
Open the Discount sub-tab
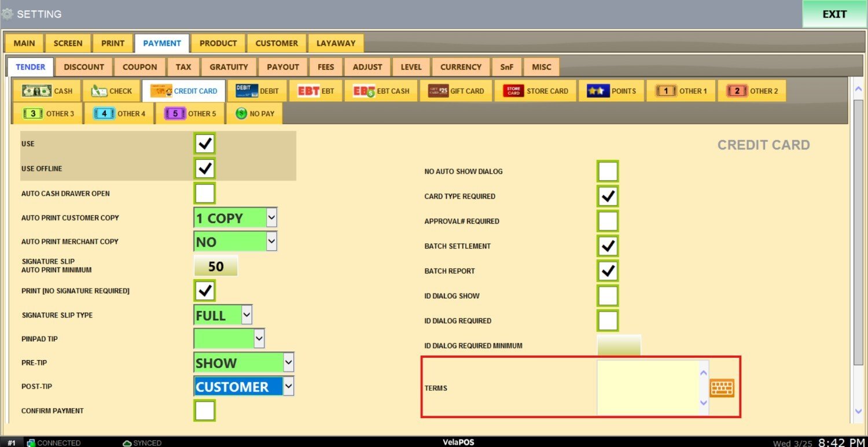(x=84, y=67)
